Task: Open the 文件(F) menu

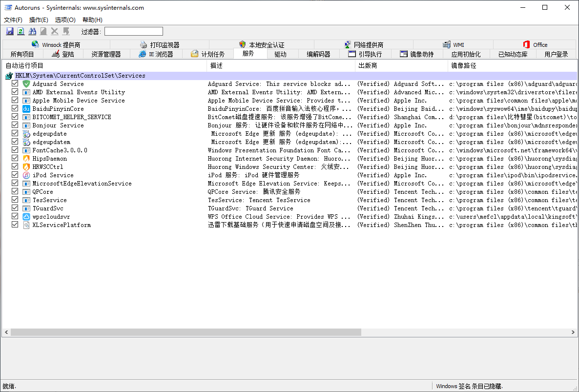Action: click(x=13, y=20)
